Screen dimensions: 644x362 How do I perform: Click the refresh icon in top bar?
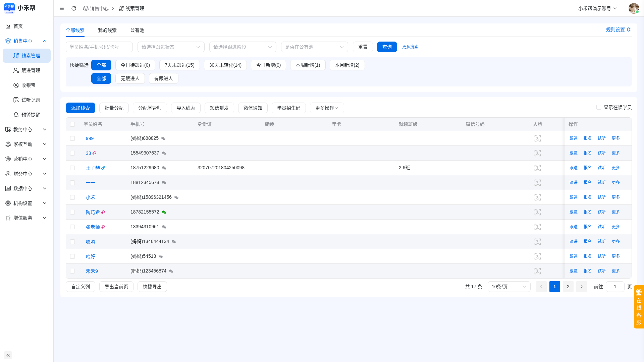[74, 8]
